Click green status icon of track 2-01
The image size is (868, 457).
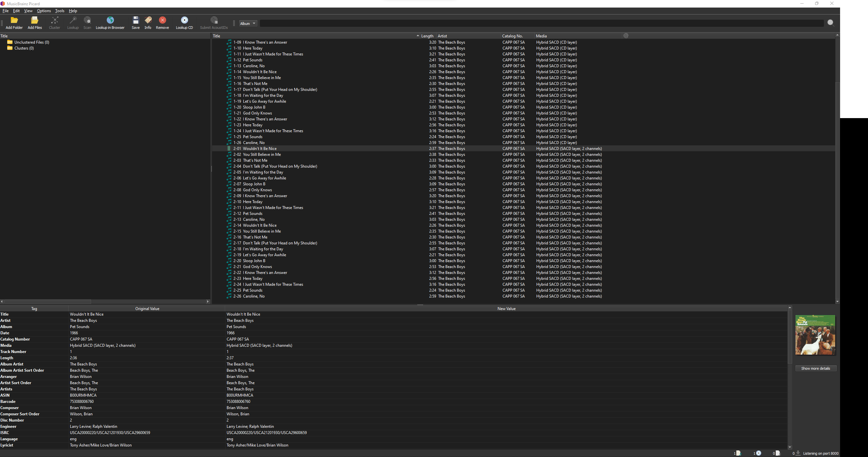pyautogui.click(x=229, y=148)
